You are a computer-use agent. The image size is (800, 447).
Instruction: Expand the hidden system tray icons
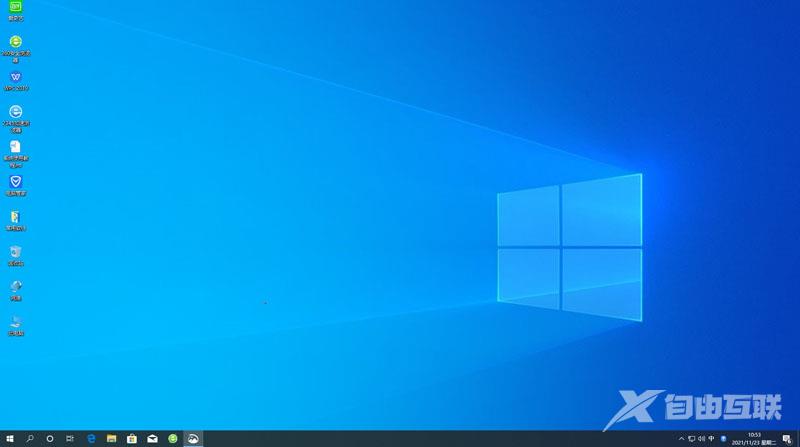coord(681,438)
